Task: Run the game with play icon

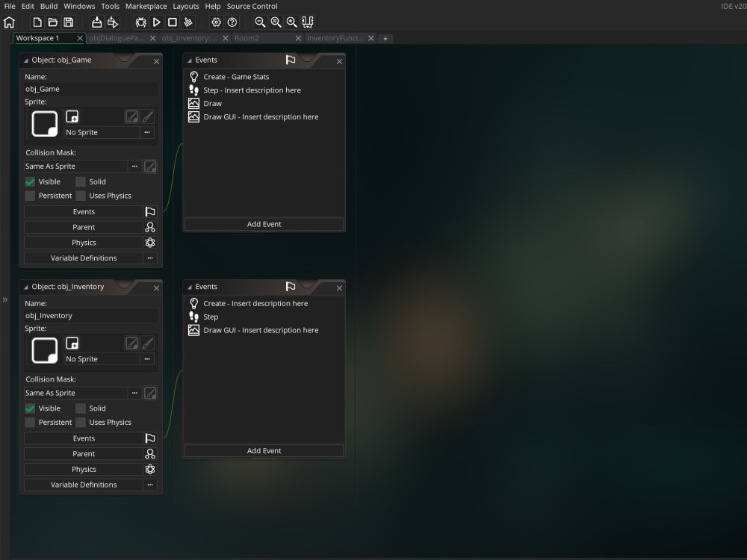Action: pyautogui.click(x=157, y=22)
